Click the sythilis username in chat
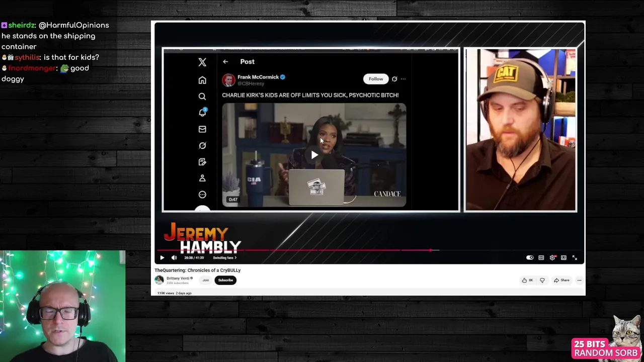Screen dimensions: 644x362 click(x=27, y=57)
